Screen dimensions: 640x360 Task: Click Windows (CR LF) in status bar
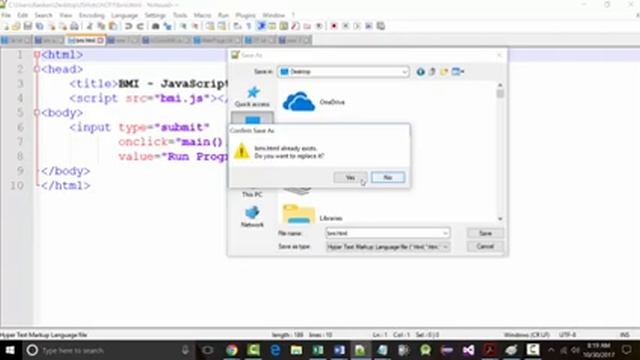coord(527,335)
